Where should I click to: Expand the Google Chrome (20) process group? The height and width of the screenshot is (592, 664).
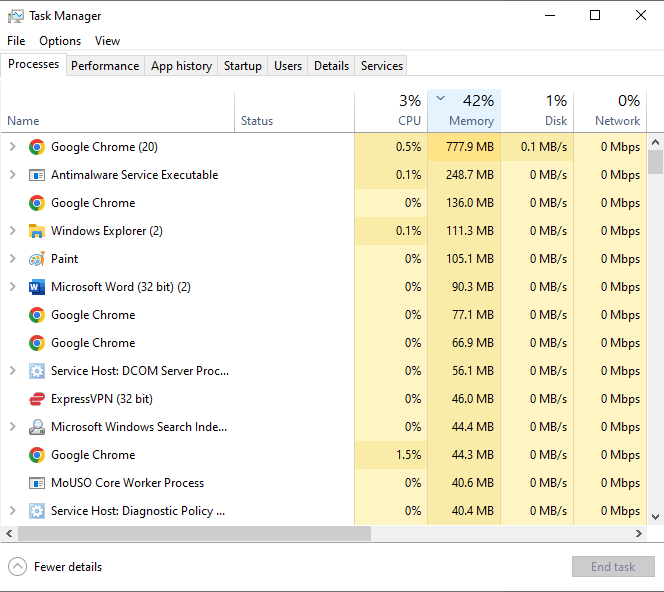(x=12, y=147)
